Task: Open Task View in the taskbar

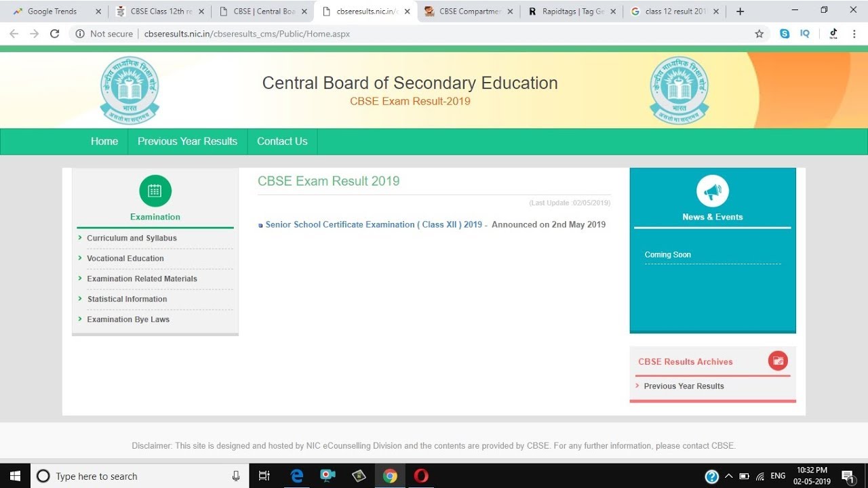Action: (x=264, y=476)
